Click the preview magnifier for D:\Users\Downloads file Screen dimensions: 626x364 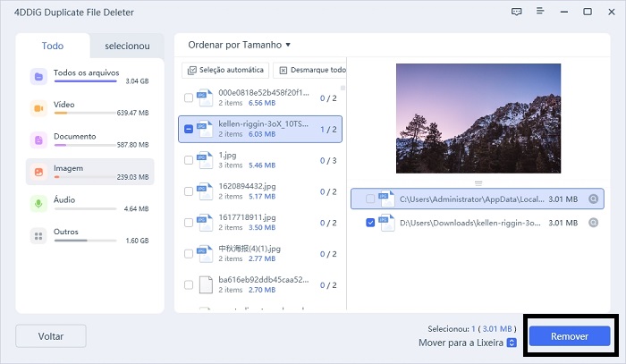pos(594,223)
